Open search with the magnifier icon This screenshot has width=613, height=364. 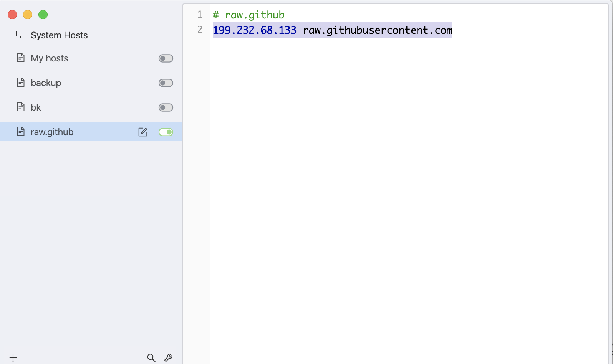[151, 358]
